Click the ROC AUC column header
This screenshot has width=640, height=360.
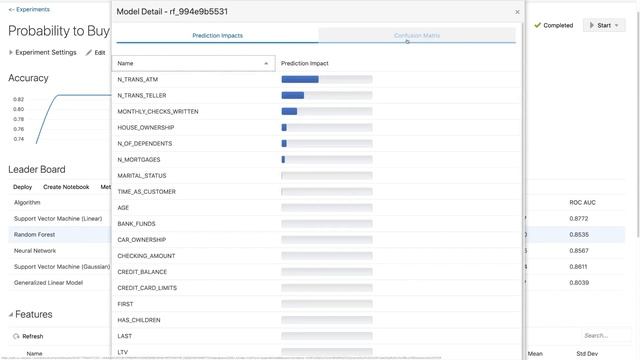click(x=582, y=202)
